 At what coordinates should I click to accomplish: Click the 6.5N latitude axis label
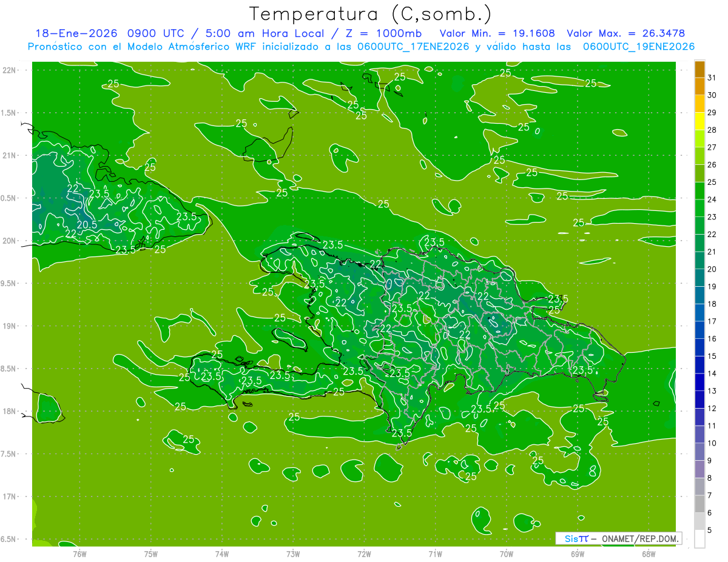pyautogui.click(x=8, y=539)
